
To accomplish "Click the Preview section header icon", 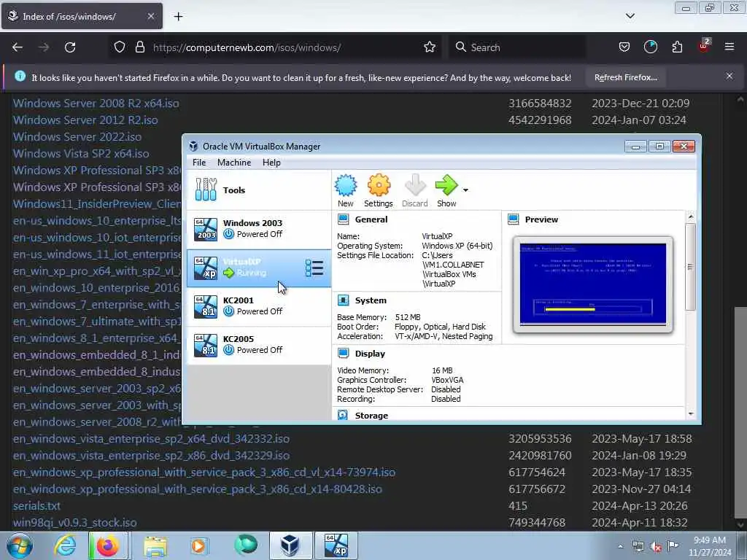I will (513, 219).
